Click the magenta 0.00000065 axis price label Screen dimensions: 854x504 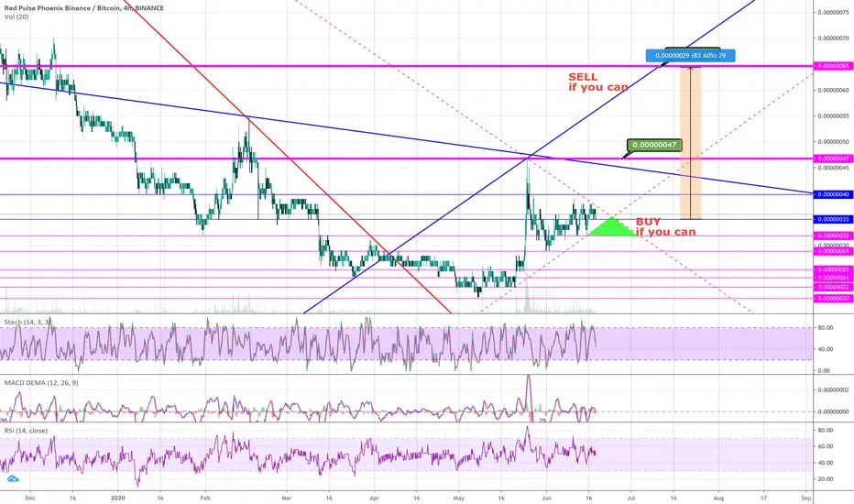(833, 66)
